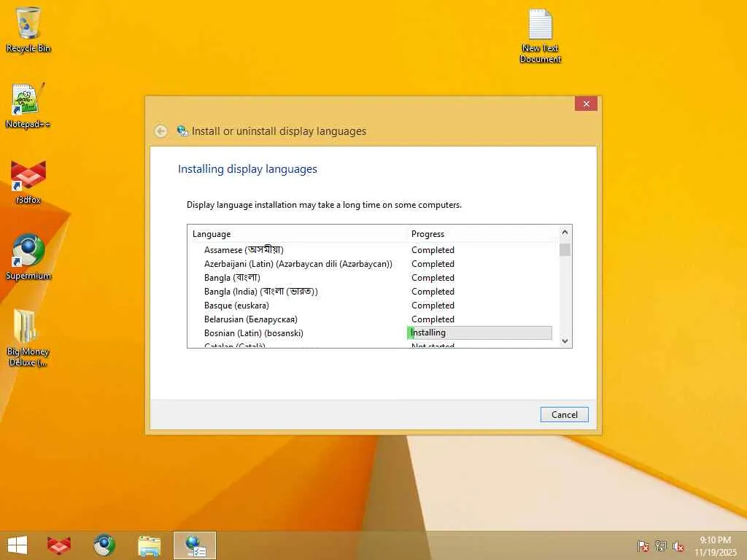The width and height of the screenshot is (747, 560).
Task: Open the network status tray icon
Action: tap(661, 545)
